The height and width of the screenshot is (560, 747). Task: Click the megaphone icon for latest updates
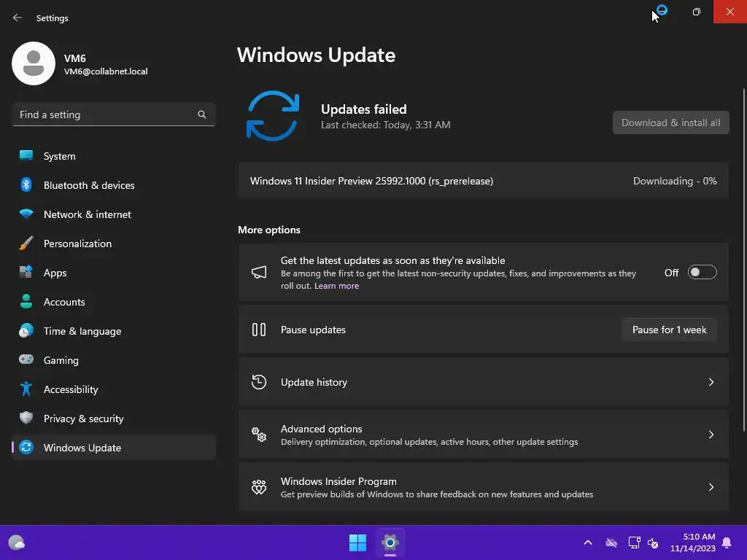259,273
